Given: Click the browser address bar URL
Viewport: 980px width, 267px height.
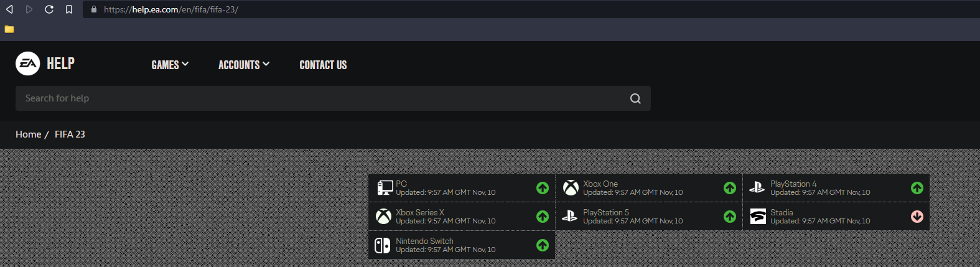Looking at the screenshot, I should (171, 9).
